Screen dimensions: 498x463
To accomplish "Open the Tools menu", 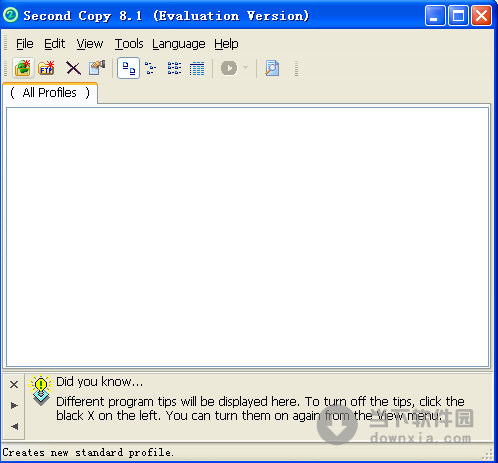I will (x=129, y=44).
